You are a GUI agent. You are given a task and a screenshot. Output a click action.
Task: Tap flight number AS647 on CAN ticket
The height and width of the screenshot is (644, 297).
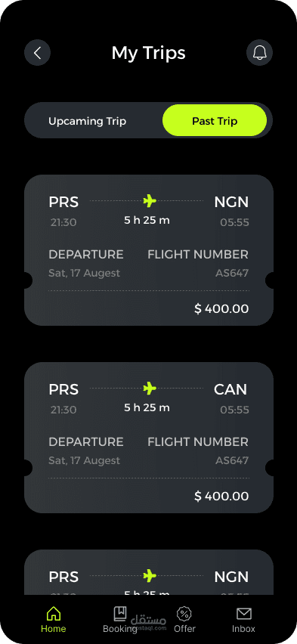pos(232,460)
